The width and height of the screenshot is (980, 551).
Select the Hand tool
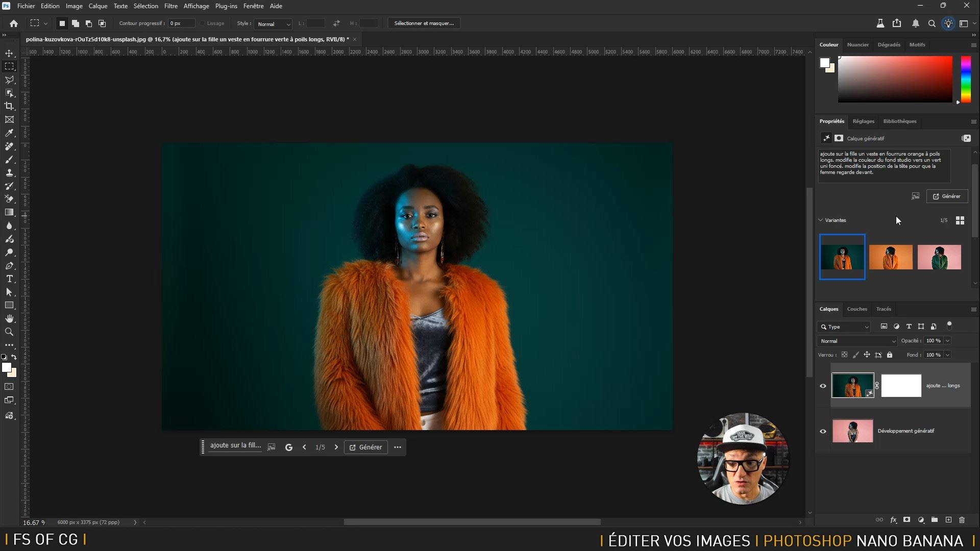[9, 318]
